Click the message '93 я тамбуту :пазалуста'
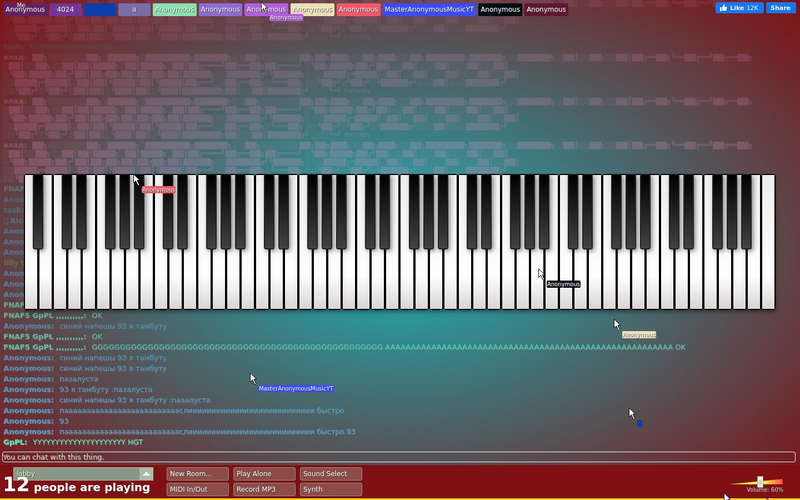The height and width of the screenshot is (500, 800). [x=106, y=389]
